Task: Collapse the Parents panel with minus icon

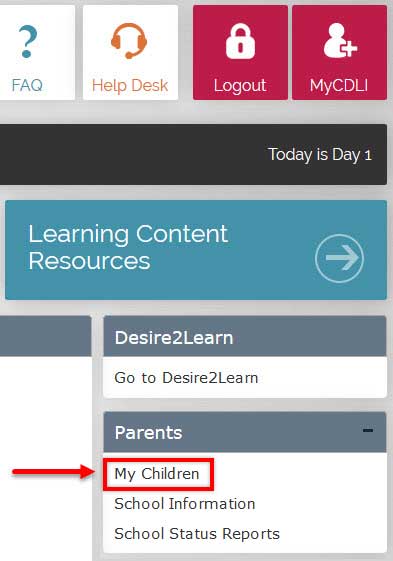Action: (368, 430)
